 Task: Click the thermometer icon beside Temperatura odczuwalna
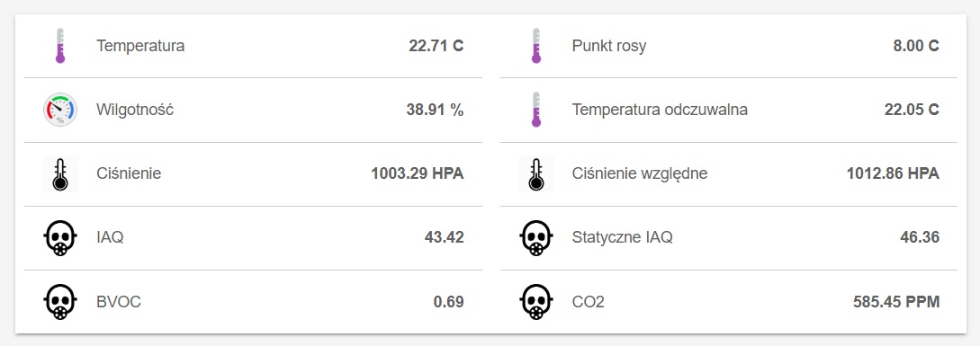pos(535,110)
